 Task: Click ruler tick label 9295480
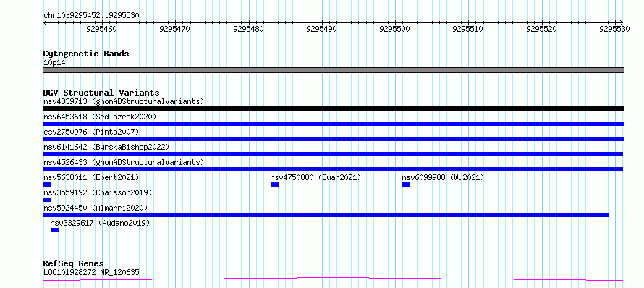click(248, 29)
